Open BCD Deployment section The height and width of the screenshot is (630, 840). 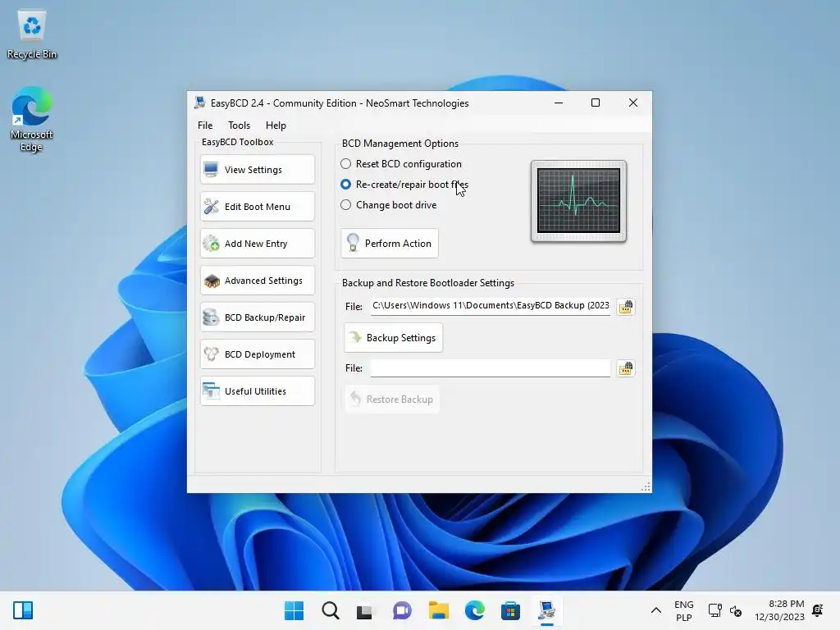[257, 354]
